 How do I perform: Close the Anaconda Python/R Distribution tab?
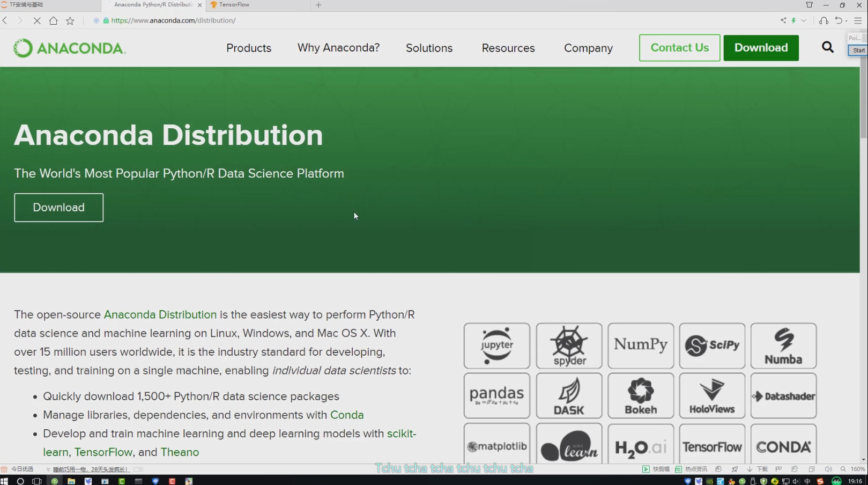click(200, 5)
